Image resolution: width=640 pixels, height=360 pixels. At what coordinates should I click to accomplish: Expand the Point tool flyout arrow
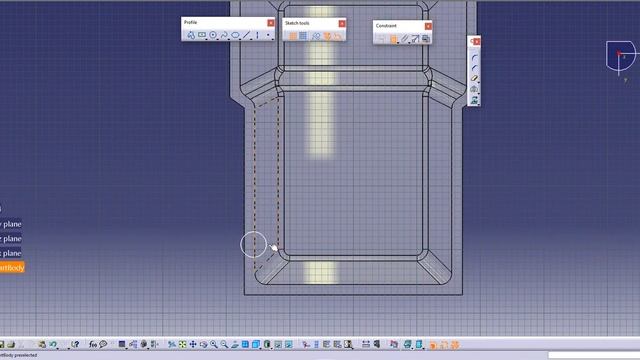[x=273, y=40]
